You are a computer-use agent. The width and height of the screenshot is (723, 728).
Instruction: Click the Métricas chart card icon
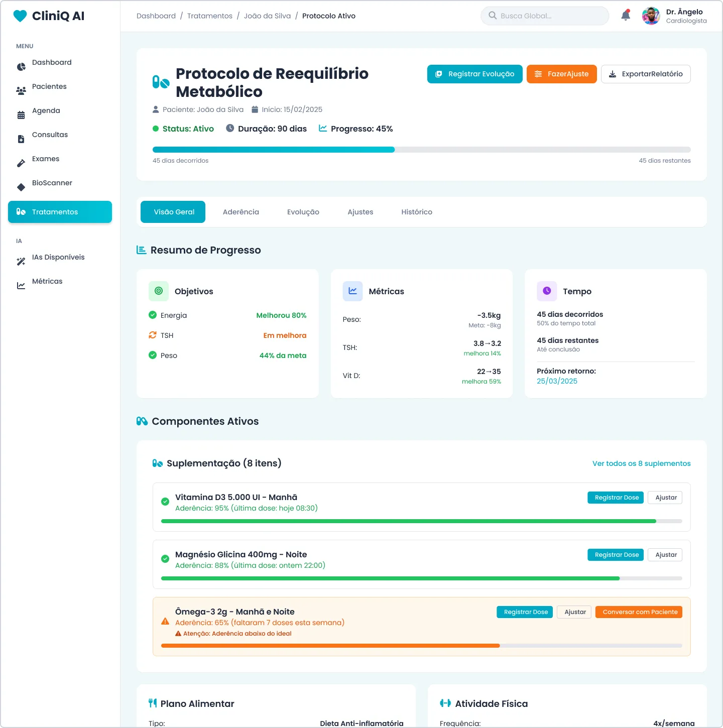click(352, 291)
